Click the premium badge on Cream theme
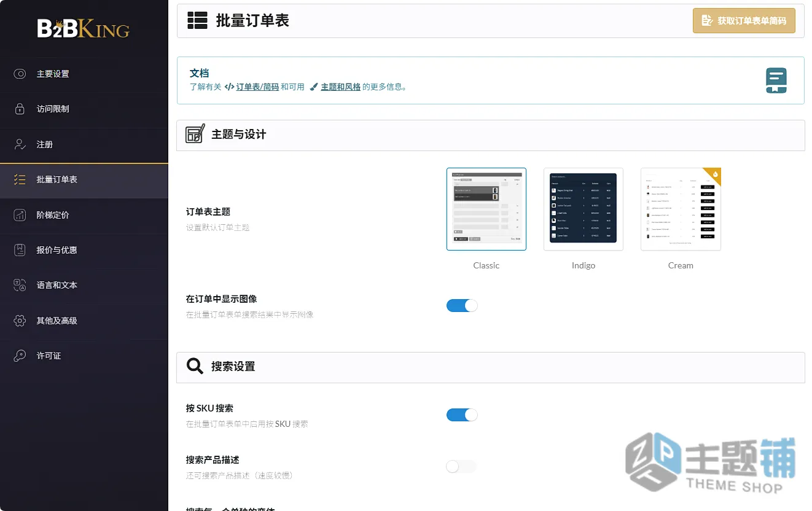The height and width of the screenshot is (511, 812). point(713,176)
